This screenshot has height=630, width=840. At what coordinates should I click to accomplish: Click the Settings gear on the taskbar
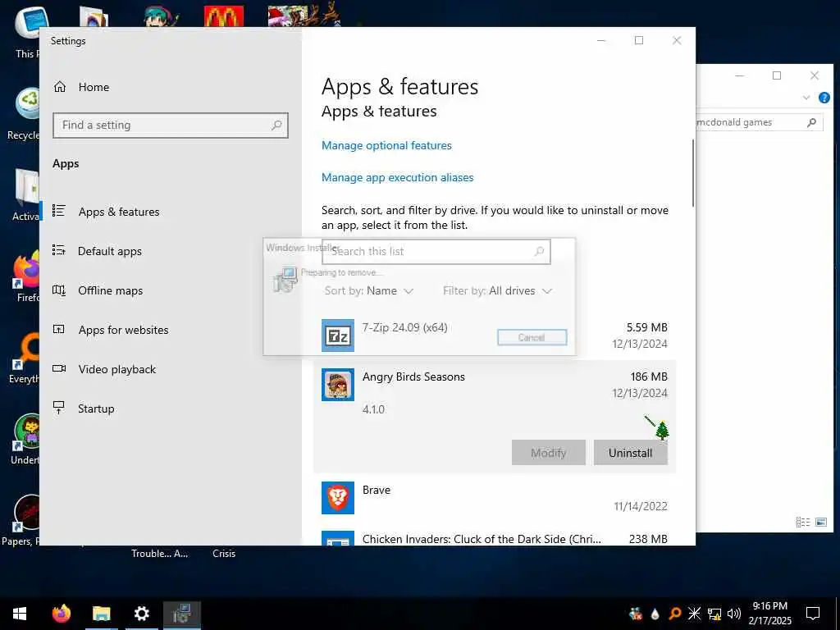pyautogui.click(x=141, y=614)
